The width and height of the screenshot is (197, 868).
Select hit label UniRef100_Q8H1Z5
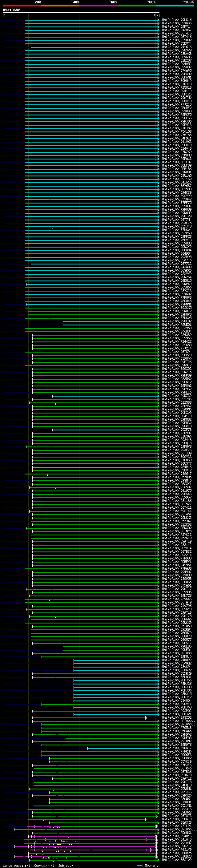pyautogui.click(x=177, y=94)
